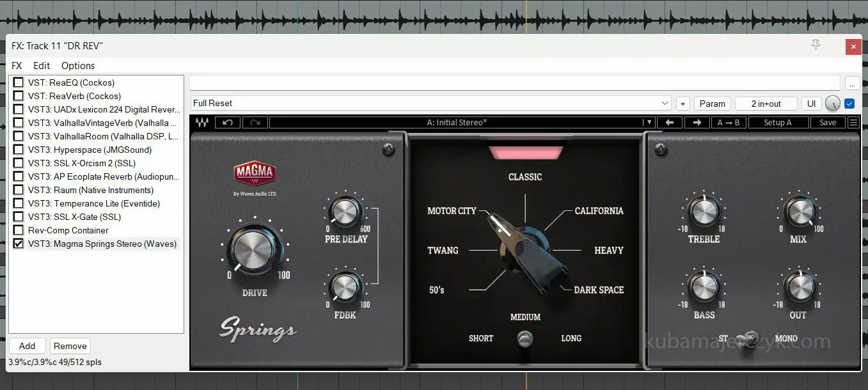The height and width of the screenshot is (390, 868).
Task: Load next preset with right arrow
Action: point(697,123)
